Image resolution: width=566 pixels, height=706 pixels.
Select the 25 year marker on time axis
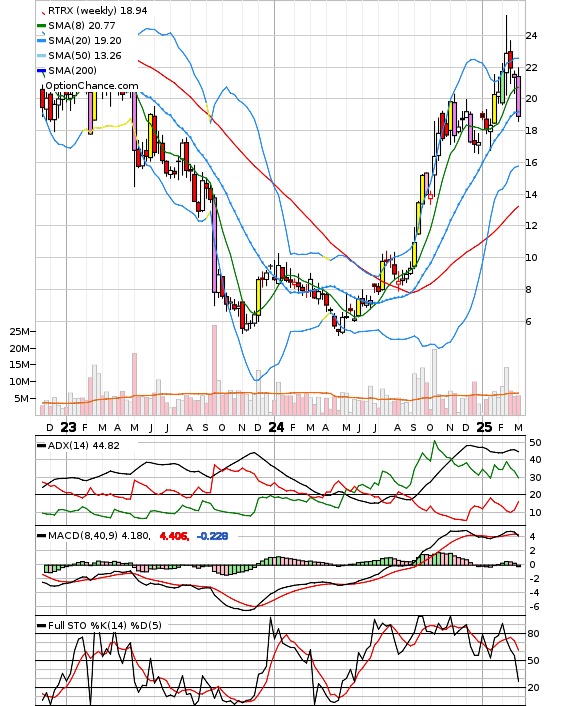[x=484, y=427]
